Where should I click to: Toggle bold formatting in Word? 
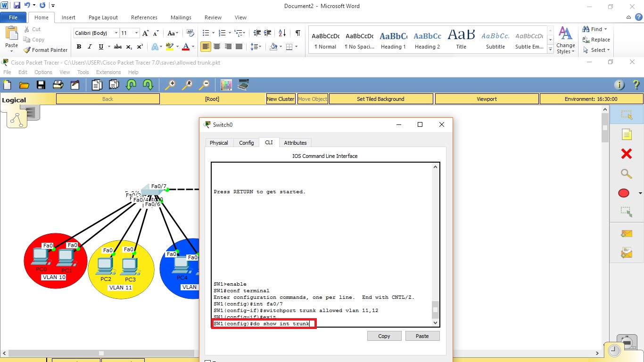[x=79, y=47]
